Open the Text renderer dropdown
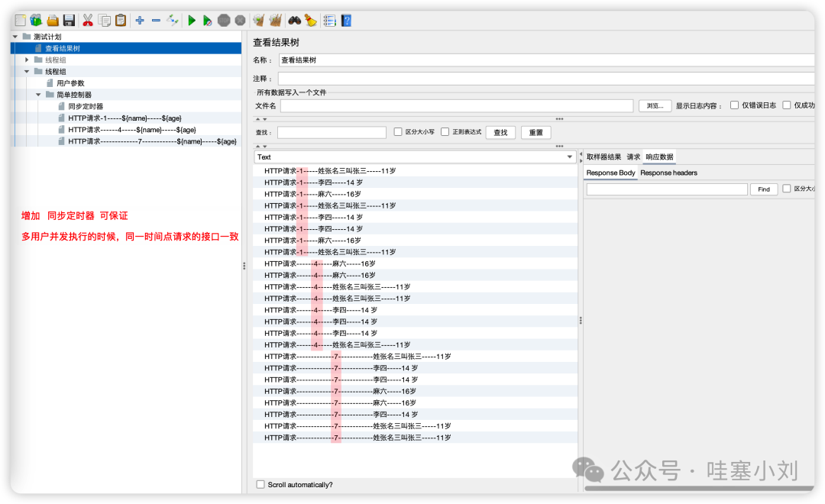This screenshot has height=504, width=825. click(415, 157)
